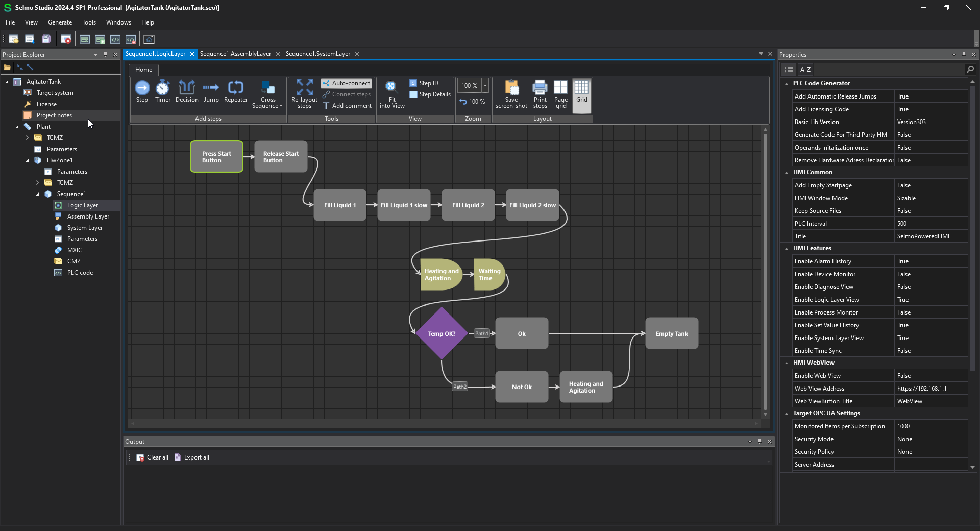Toggle the Grid button in Layout
980x531 pixels.
click(x=582, y=94)
